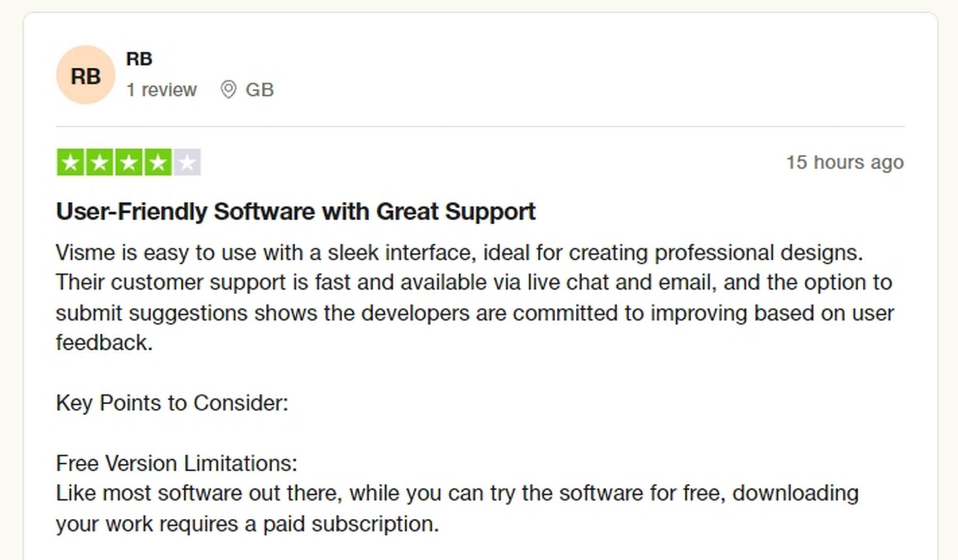Viewport: 958px width, 560px height.
Task: Click the first green rating star
Action: pyautogui.click(x=71, y=162)
